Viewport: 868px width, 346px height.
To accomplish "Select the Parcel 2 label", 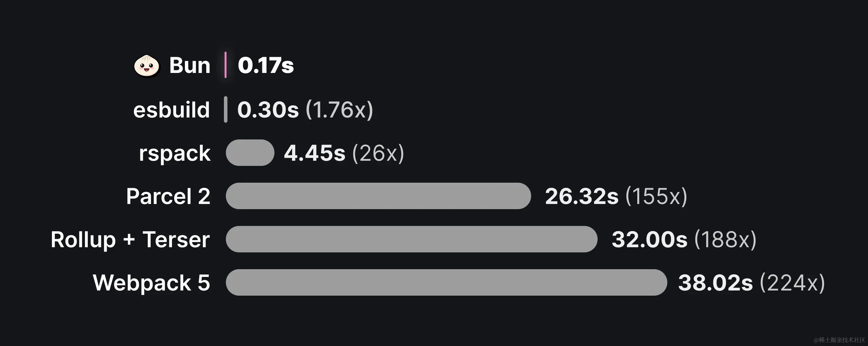I will point(168,196).
